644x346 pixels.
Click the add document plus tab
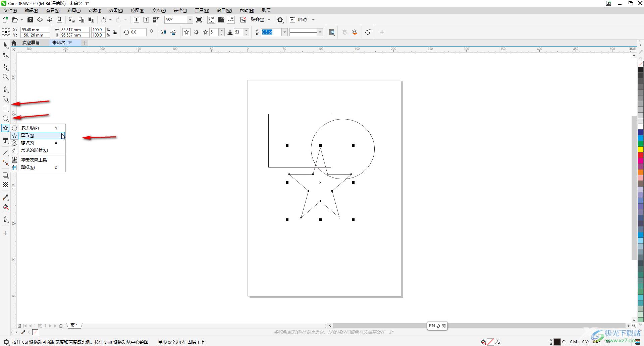85,43
